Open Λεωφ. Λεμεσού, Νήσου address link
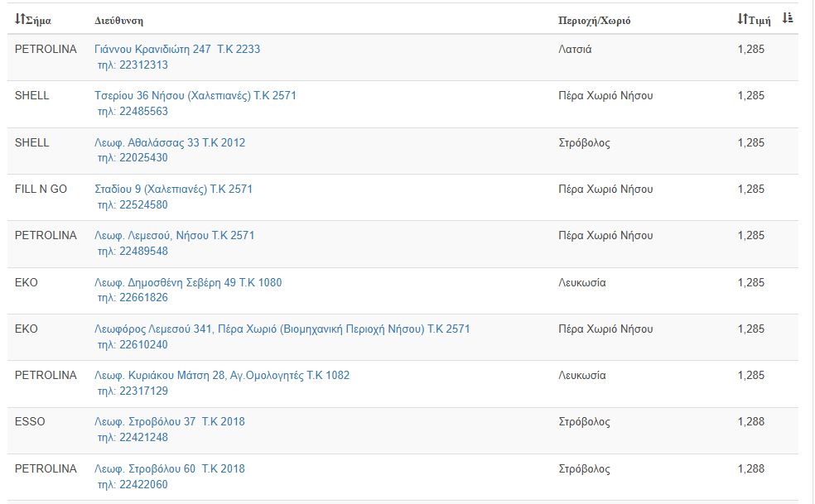This screenshot has height=504, width=815. (x=174, y=235)
